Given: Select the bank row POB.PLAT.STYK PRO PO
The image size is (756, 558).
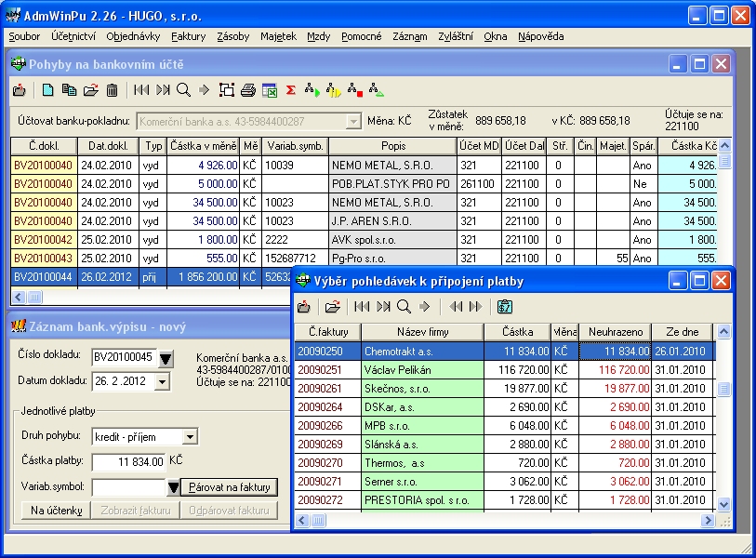Looking at the screenshot, I should (364, 184).
